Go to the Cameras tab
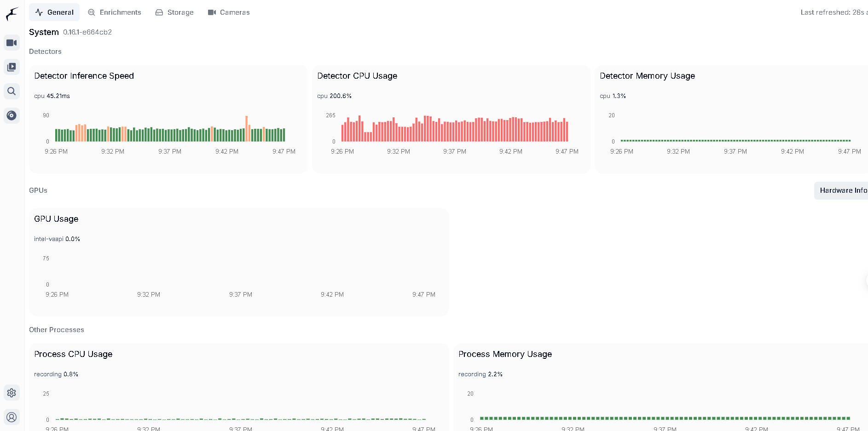 [229, 12]
